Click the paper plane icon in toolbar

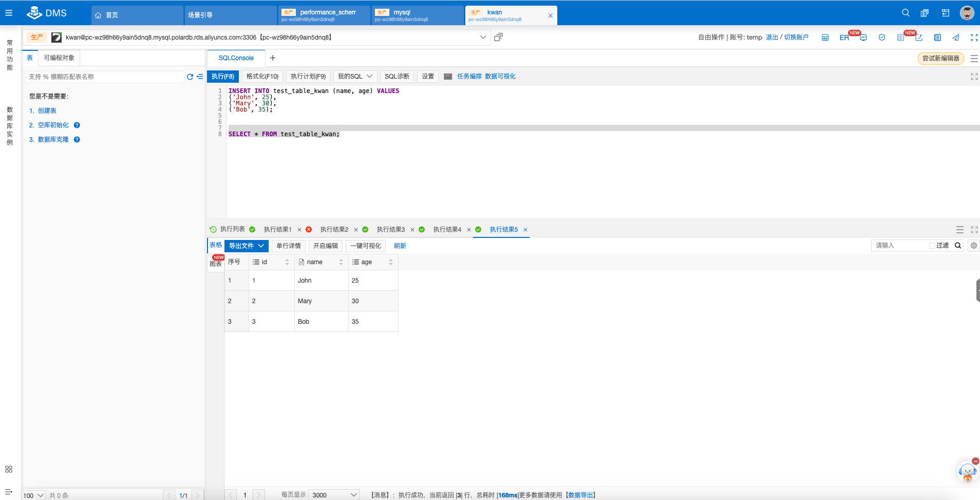click(956, 38)
